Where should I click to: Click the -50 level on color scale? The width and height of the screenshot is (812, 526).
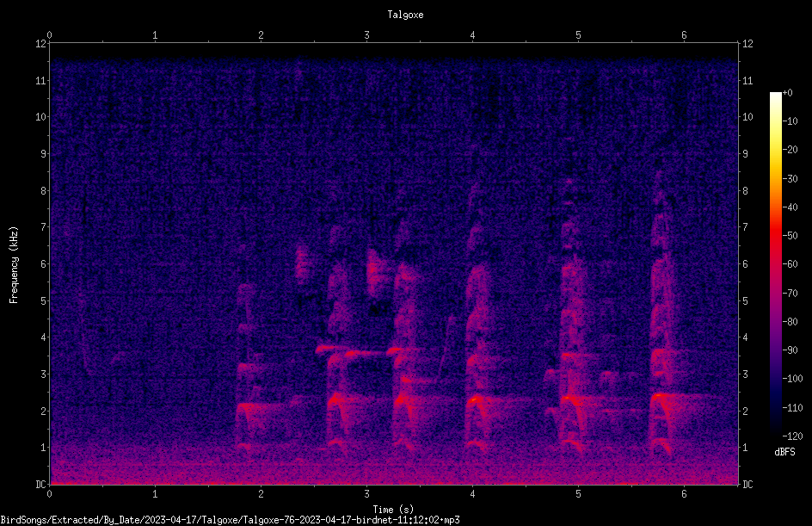click(790, 235)
